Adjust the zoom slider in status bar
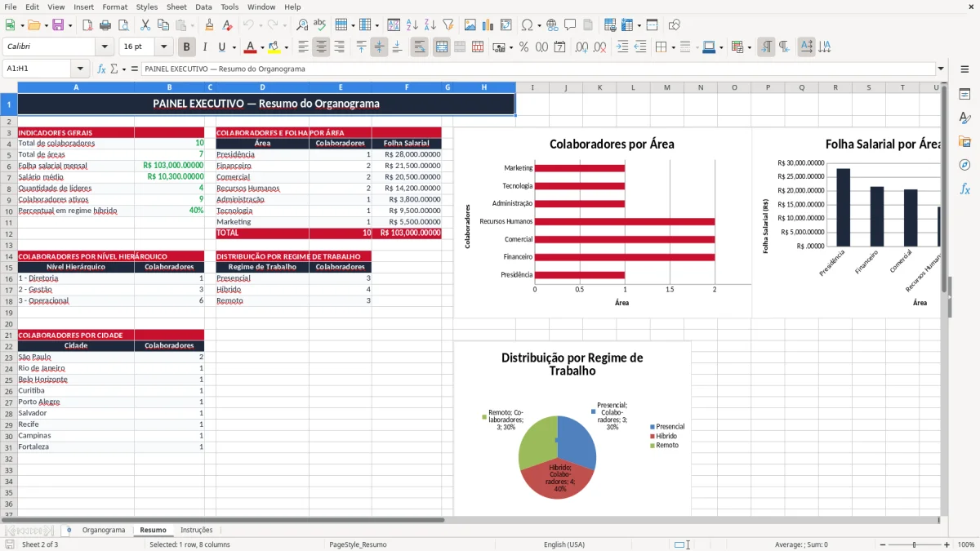The width and height of the screenshot is (980, 551). click(x=915, y=544)
